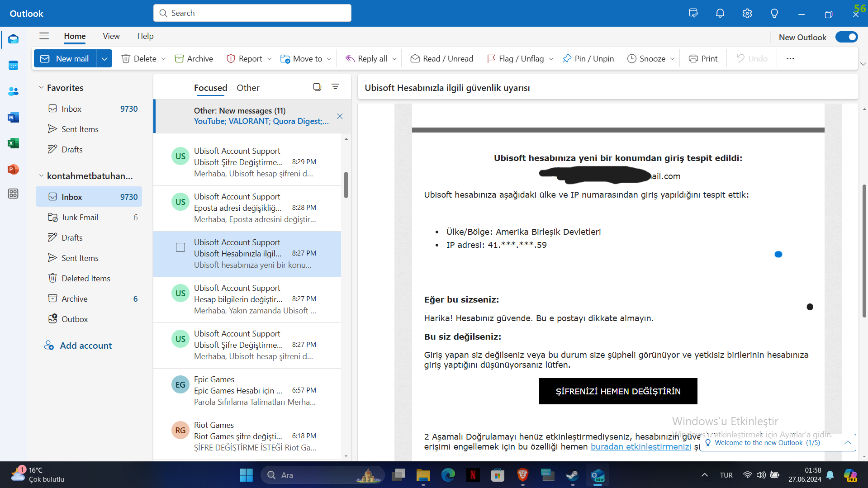868x488 pixels.
Task: Launch Word from the left rail
Action: [x=13, y=118]
